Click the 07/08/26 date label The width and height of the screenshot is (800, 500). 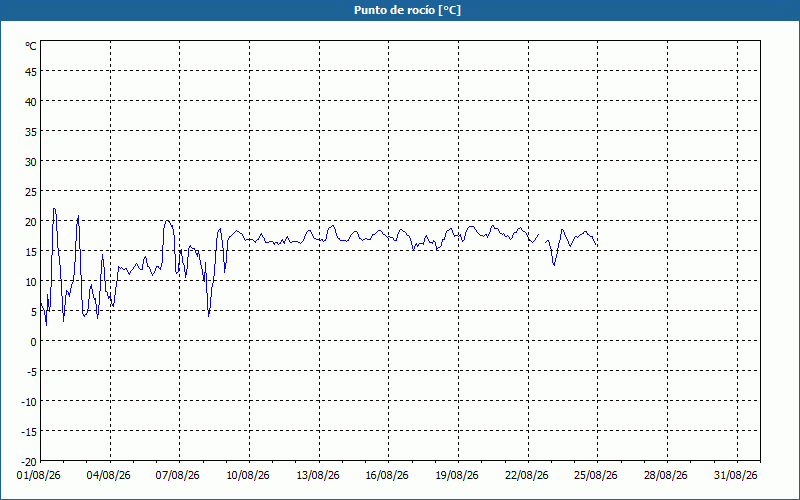click(178, 476)
